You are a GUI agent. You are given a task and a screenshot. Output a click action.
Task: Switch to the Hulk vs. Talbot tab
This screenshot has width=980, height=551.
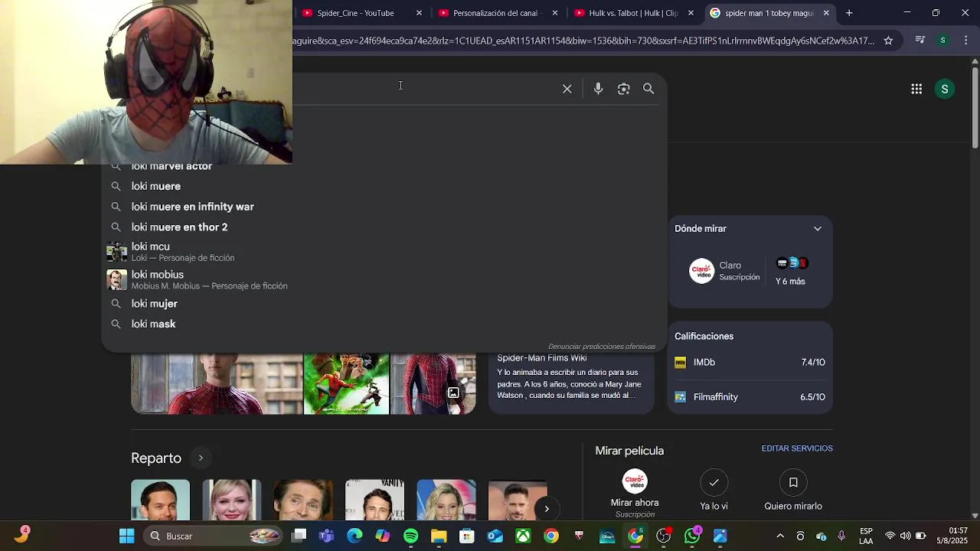[x=633, y=13]
